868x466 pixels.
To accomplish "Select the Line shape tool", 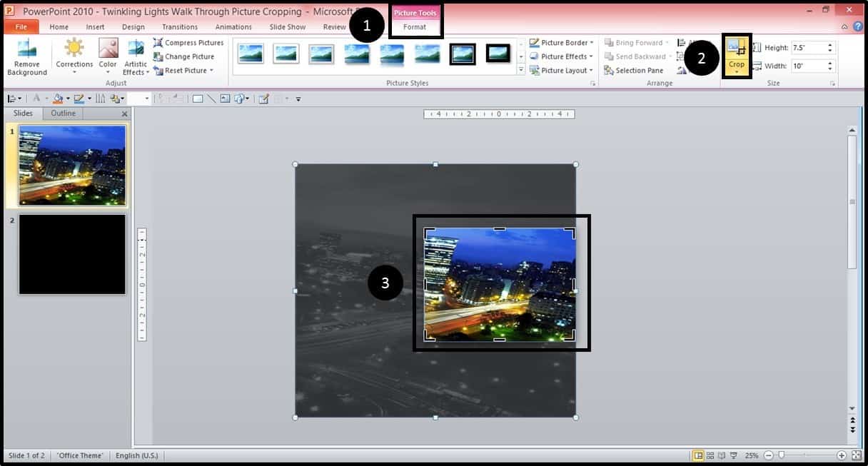I will click(x=211, y=98).
